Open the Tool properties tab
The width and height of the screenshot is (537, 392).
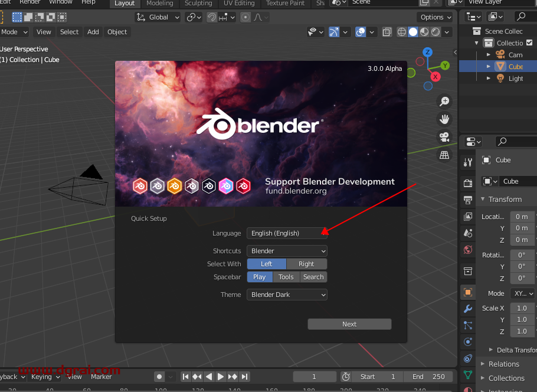pos(468,162)
